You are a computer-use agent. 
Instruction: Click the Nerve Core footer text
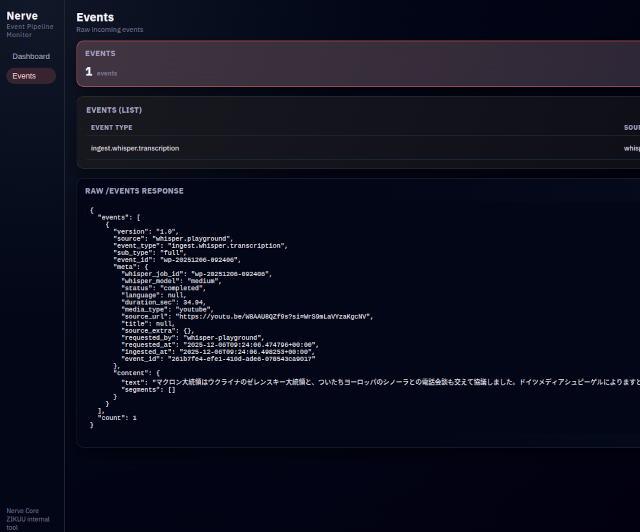coord(27,512)
